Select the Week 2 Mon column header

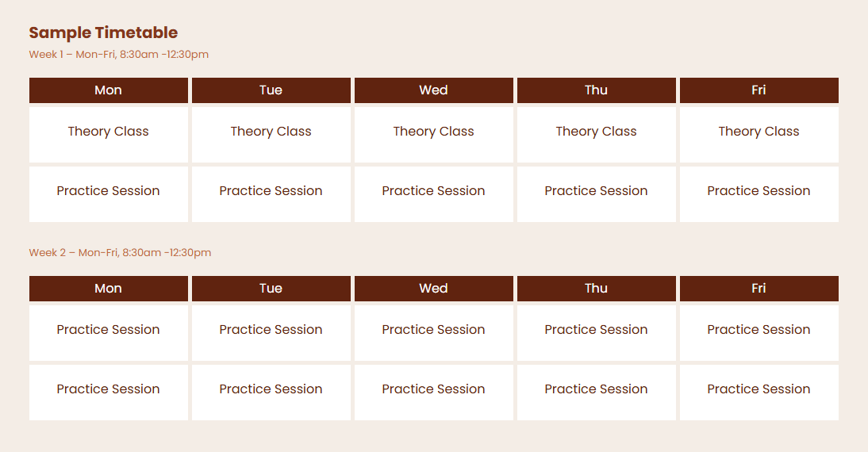tap(109, 289)
